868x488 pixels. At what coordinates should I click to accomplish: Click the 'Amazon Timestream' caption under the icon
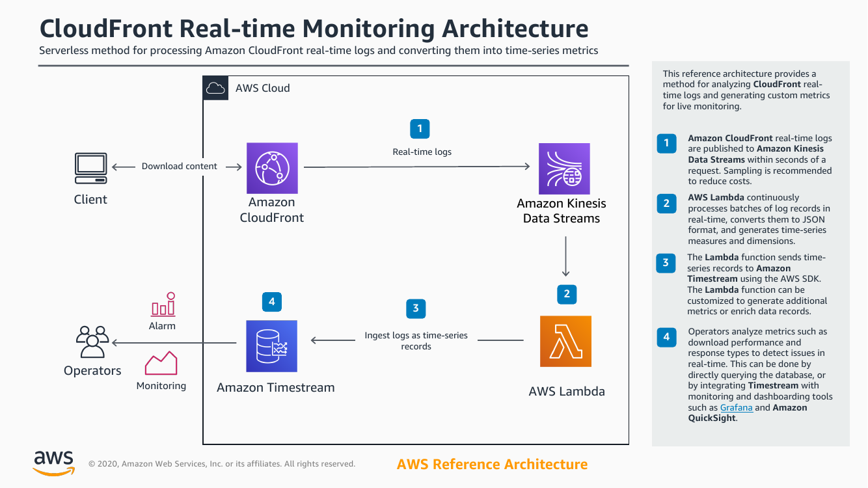click(x=276, y=387)
